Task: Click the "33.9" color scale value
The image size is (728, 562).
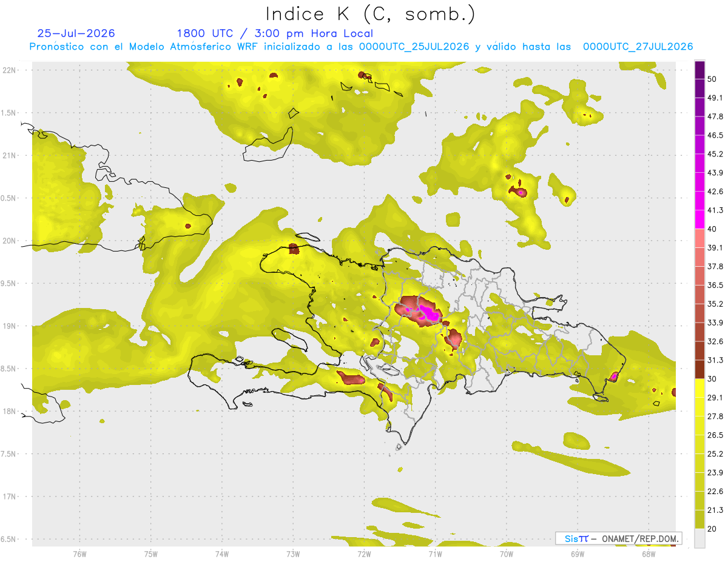Action: (x=715, y=323)
